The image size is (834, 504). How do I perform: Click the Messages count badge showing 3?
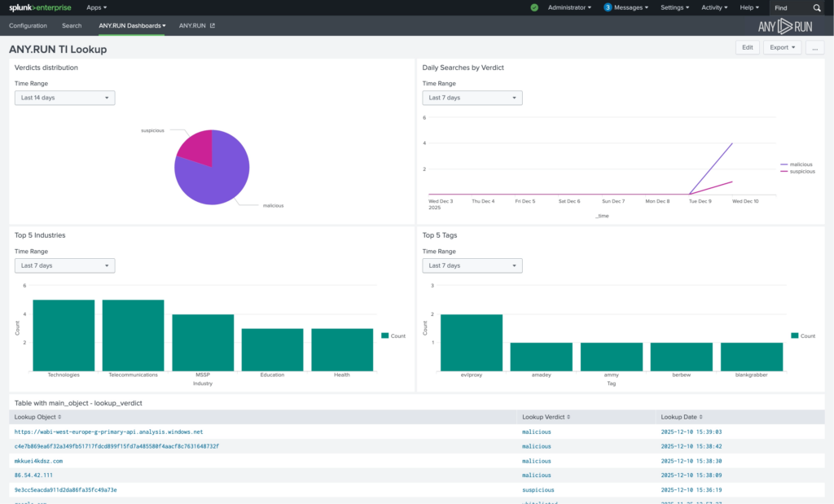tap(608, 7)
